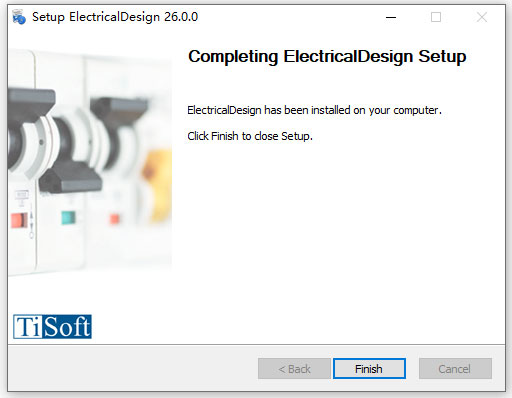The height and width of the screenshot is (398, 512).
Task: Click the lower black breaker switch lever
Action: (x=70, y=177)
